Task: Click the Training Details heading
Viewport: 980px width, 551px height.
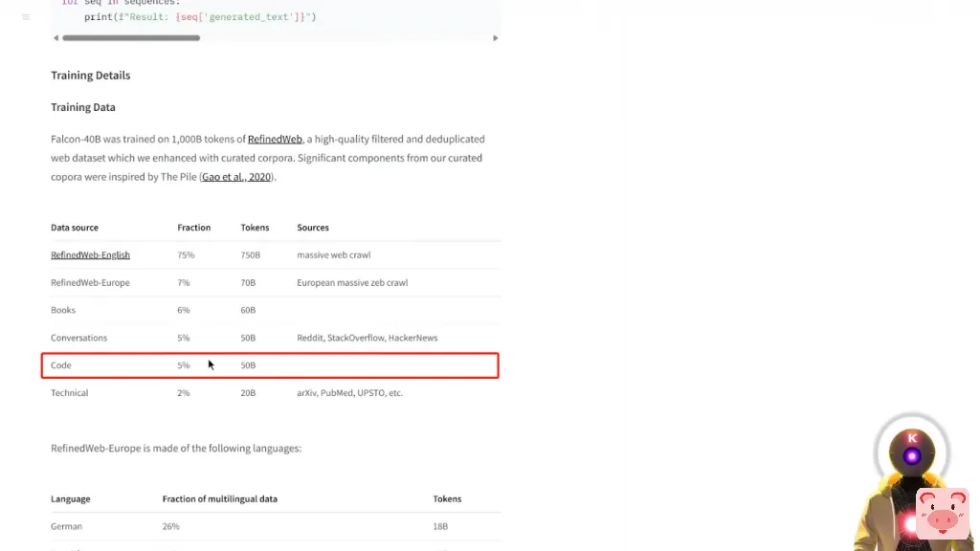Action: click(x=90, y=76)
